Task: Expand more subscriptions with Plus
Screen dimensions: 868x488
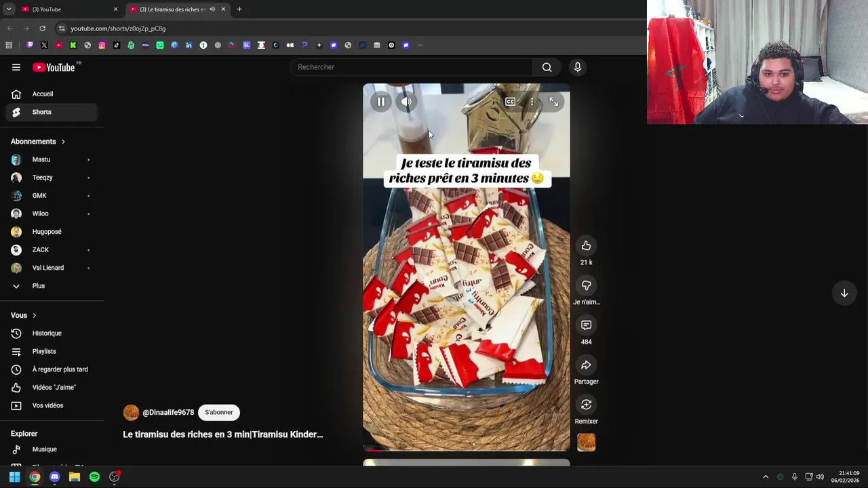Action: coord(52,286)
